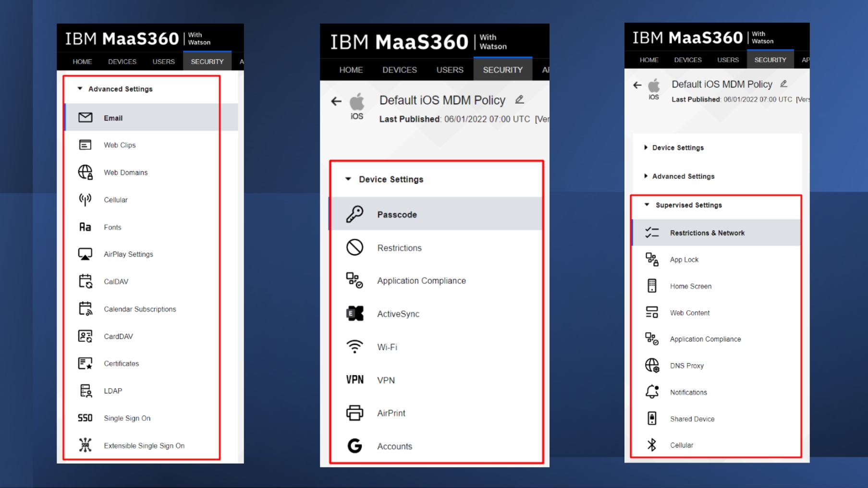Screen dimensions: 868x488
Task: Click IBM MaaS360 logo in left panel
Action: click(x=137, y=38)
